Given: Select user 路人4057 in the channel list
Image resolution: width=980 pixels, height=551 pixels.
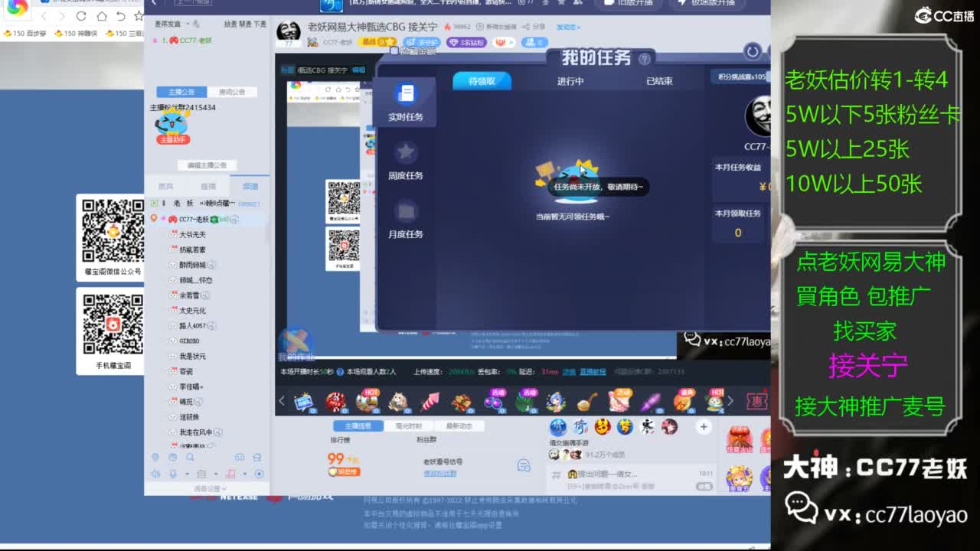Looking at the screenshot, I should [192, 326].
